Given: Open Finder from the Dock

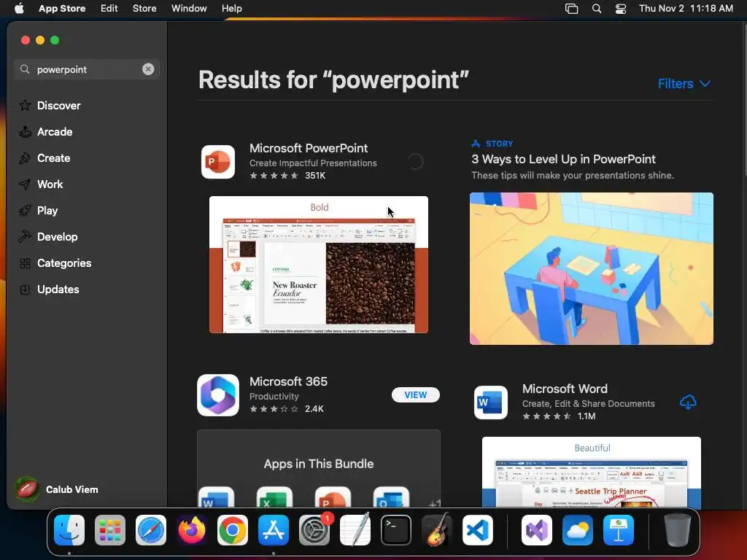Looking at the screenshot, I should tap(69, 530).
